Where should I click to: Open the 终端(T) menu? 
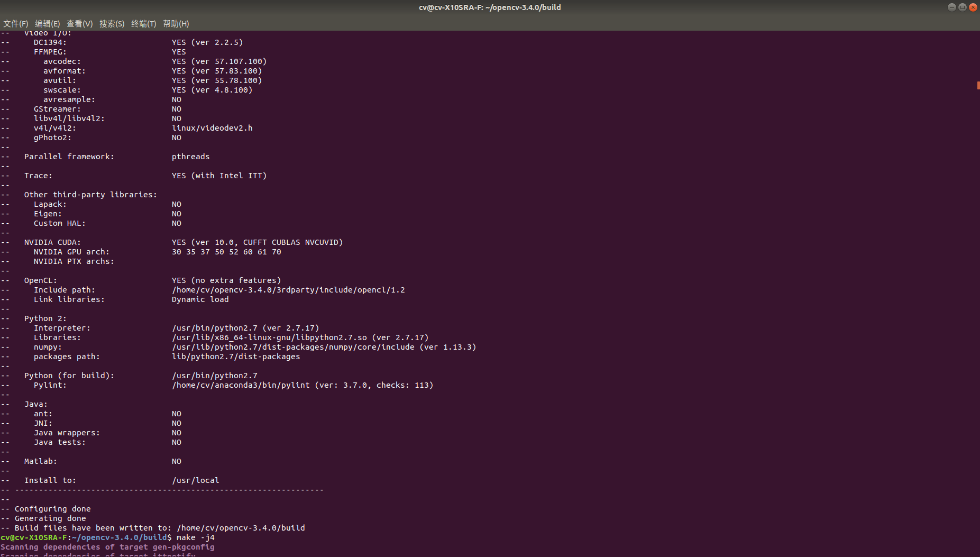coord(144,24)
